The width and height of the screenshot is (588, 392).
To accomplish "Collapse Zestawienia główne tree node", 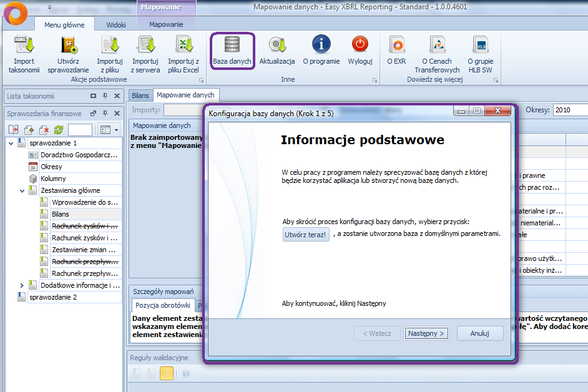I will click(x=22, y=191).
